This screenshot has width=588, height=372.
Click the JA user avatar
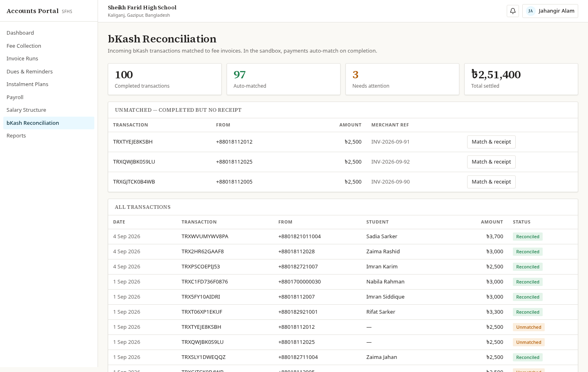pos(530,11)
